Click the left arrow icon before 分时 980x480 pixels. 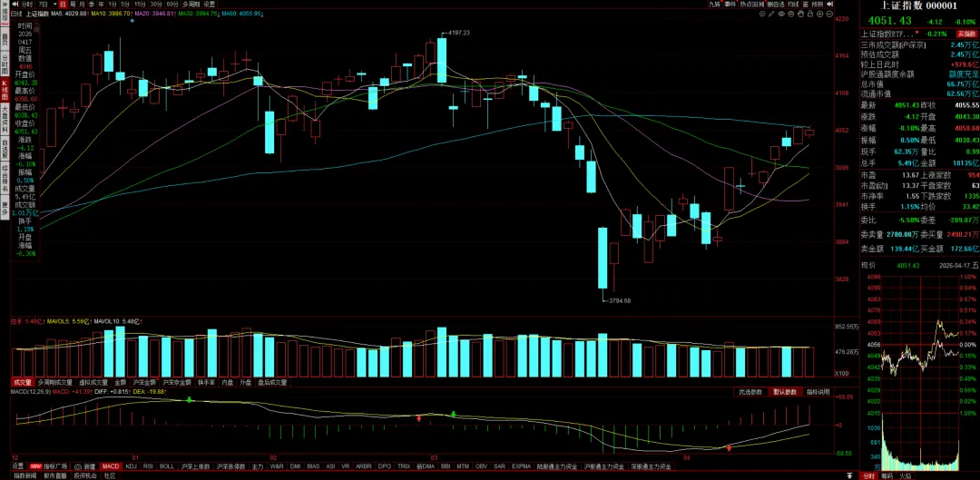coord(15,5)
